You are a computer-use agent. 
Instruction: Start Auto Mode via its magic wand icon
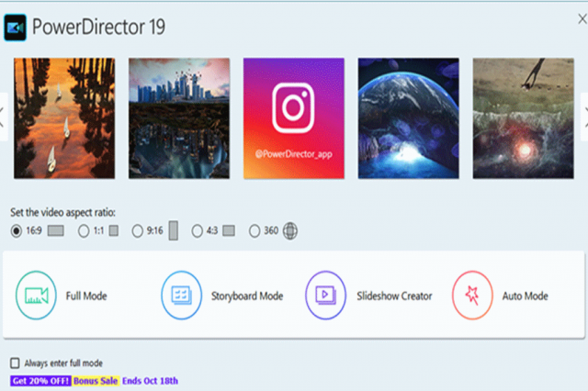(x=472, y=296)
